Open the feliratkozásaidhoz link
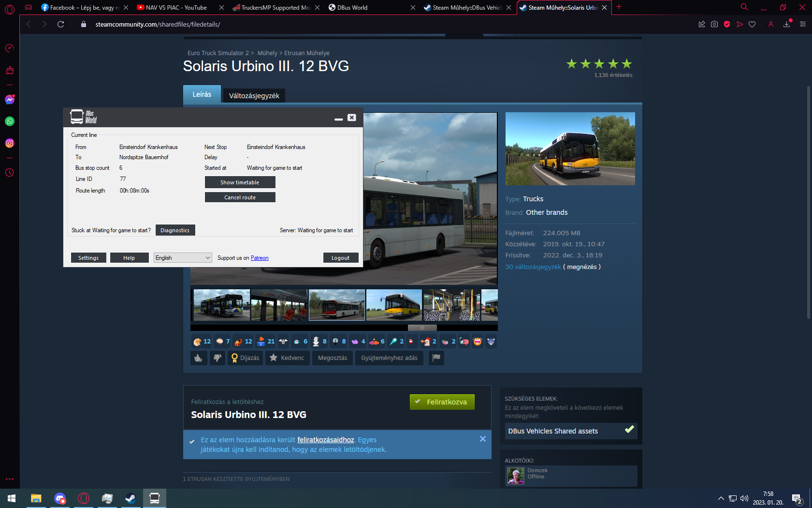Screen dimensions: 812x508 click(x=326, y=440)
